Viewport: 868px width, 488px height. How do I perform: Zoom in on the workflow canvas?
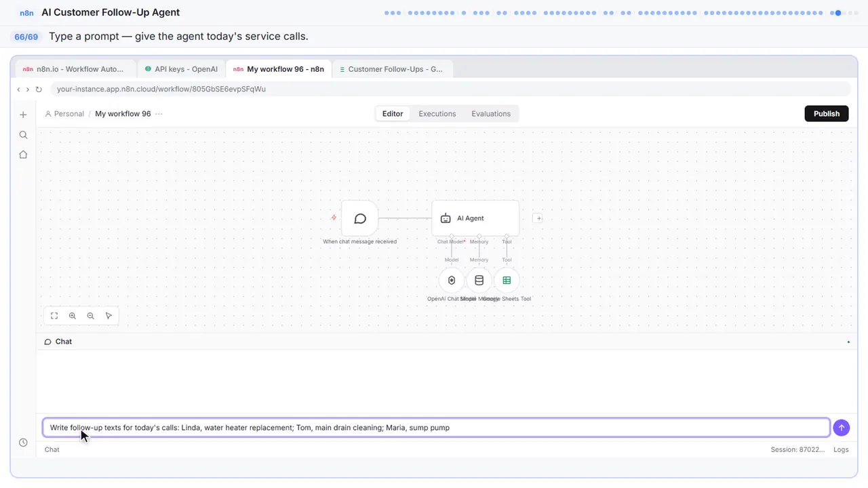coord(73,316)
